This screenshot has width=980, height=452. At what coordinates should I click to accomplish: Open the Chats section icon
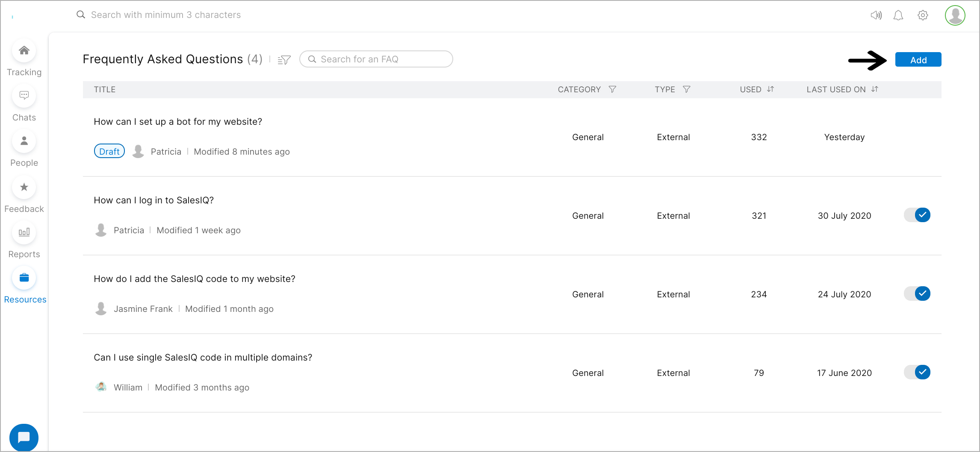point(24,96)
